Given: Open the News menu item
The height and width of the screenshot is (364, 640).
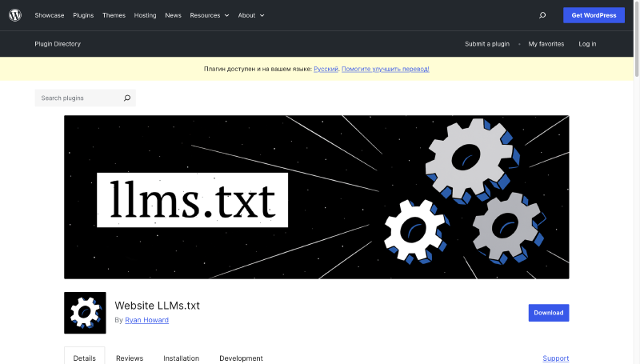Looking at the screenshot, I should (x=173, y=15).
